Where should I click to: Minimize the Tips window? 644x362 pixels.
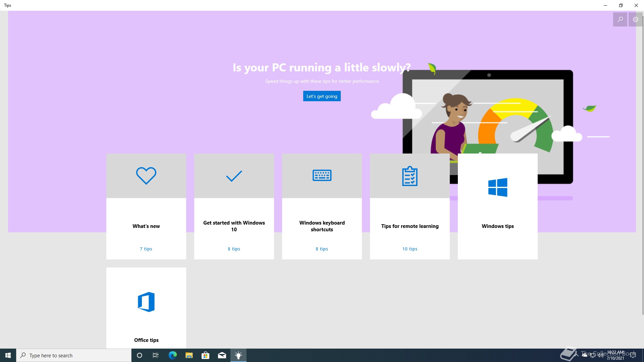coord(605,5)
